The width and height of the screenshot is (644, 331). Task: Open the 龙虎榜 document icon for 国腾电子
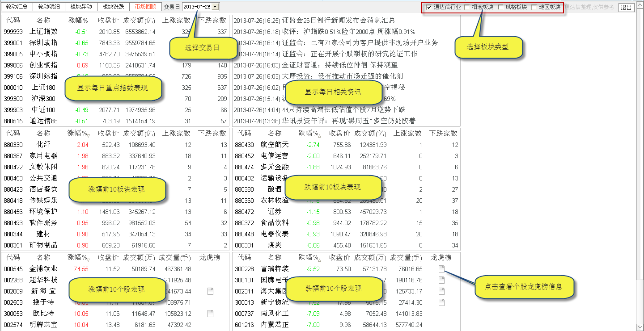click(x=441, y=280)
